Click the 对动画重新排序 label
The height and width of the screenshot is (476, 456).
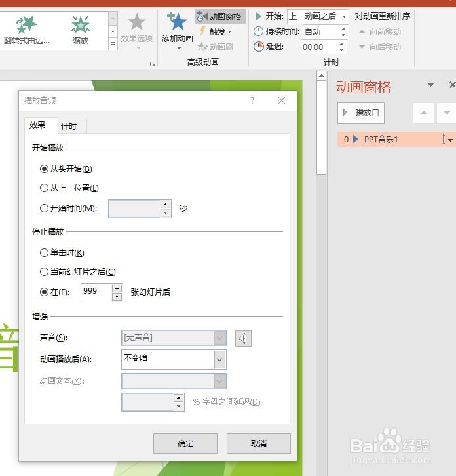click(x=382, y=16)
